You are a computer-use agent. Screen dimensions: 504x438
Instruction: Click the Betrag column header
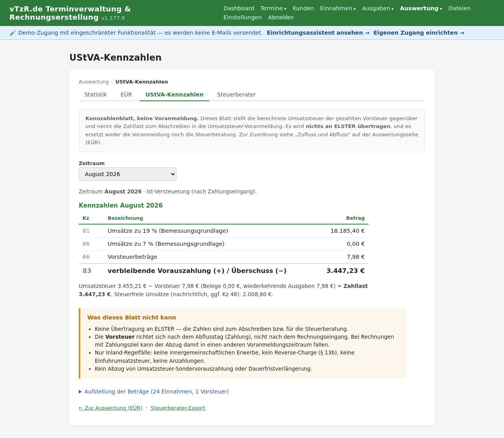[x=355, y=218]
